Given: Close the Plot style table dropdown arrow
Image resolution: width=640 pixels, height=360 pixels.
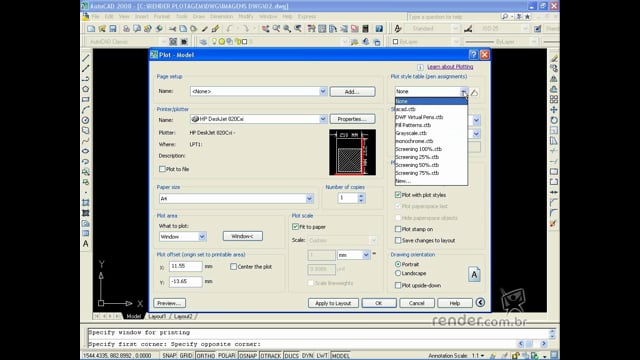Looking at the screenshot, I should (464, 92).
